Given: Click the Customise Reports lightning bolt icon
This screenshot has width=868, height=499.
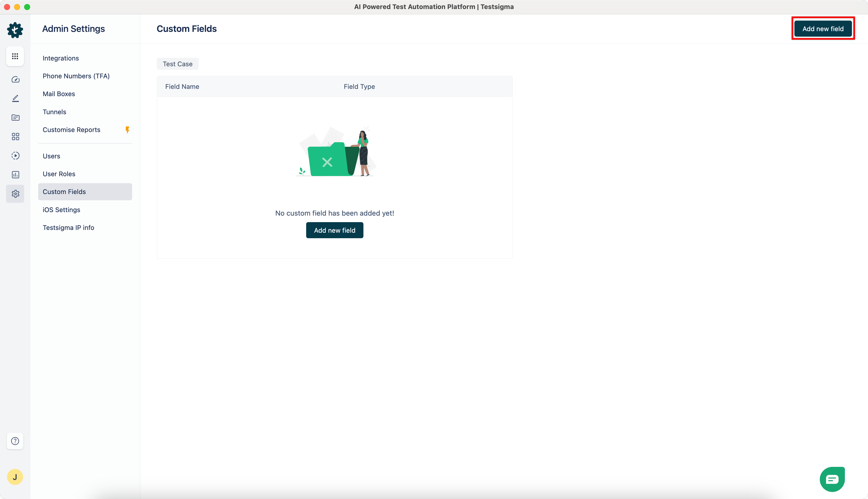Looking at the screenshot, I should pyautogui.click(x=127, y=130).
